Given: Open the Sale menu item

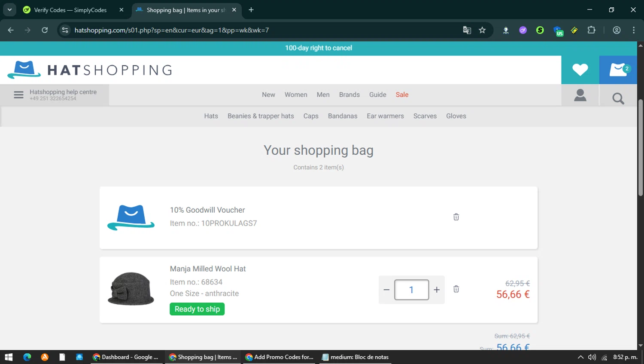Looking at the screenshot, I should [x=402, y=95].
